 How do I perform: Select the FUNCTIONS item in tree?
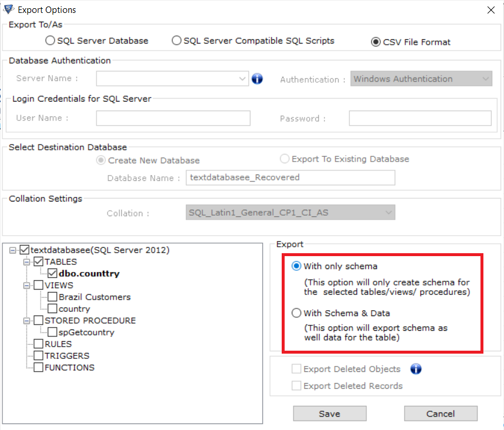click(x=69, y=367)
